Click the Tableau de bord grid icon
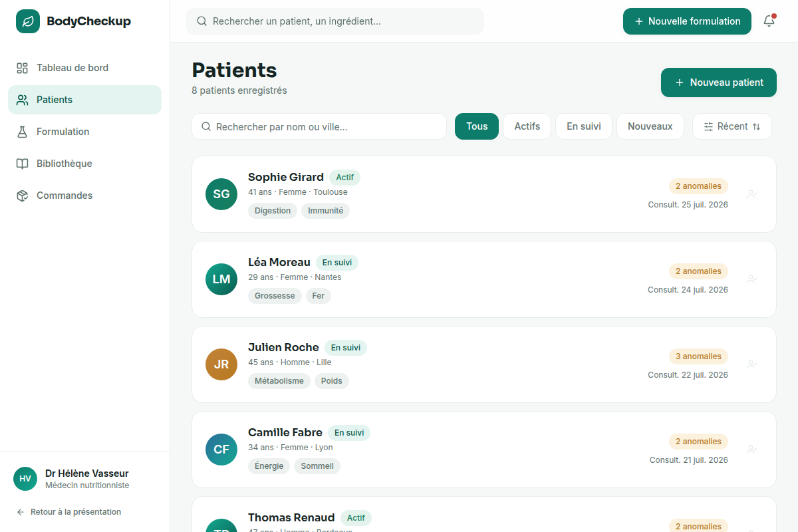 (23, 68)
